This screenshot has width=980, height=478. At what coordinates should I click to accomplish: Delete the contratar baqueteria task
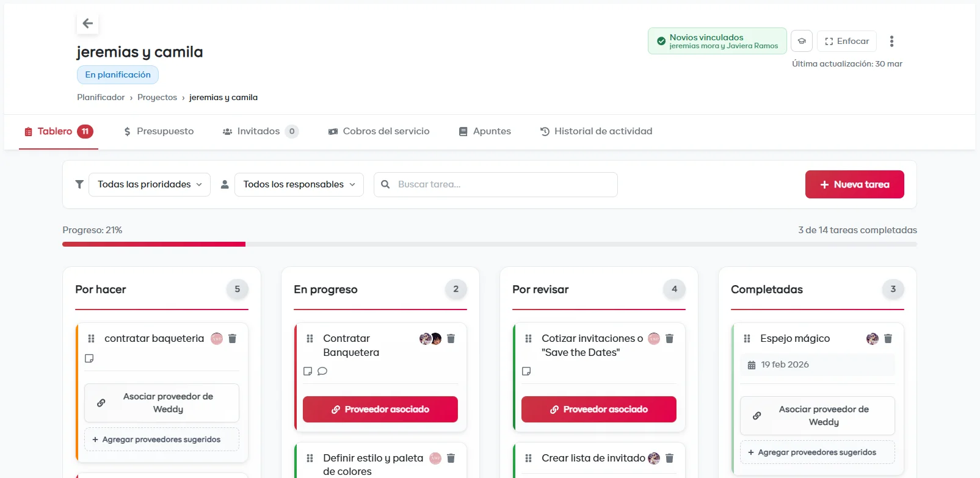(232, 339)
